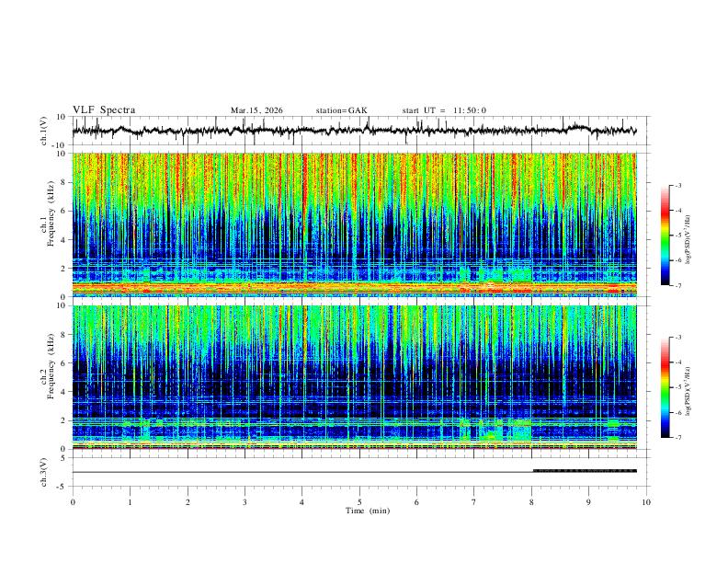
Task: Click the "2" kHz tick on ch.2 frequency axis
Action: point(64,420)
